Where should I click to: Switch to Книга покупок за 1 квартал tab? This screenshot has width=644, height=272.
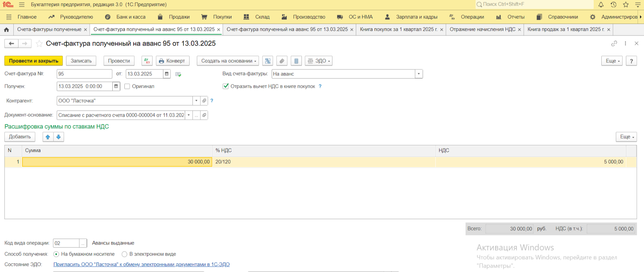398,29
